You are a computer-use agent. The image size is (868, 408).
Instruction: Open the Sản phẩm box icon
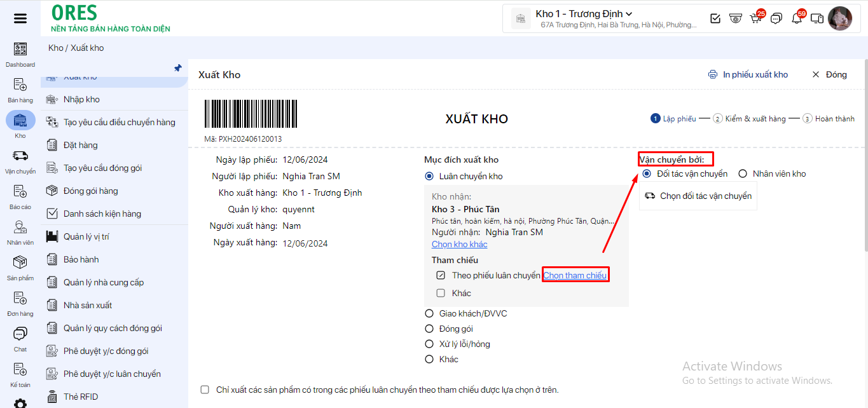pos(20,263)
